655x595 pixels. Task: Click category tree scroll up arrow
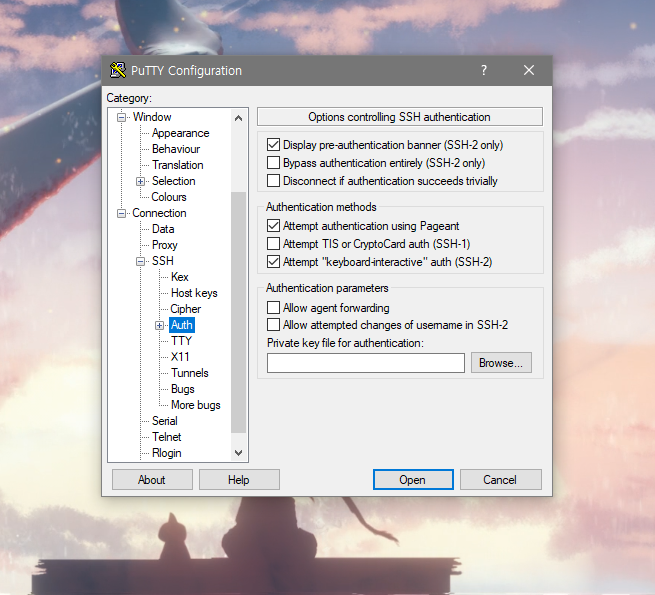[x=239, y=118]
